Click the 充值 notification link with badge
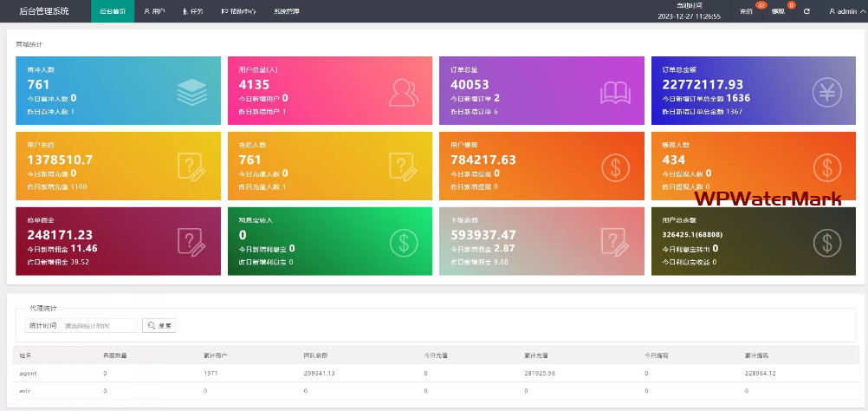This screenshot has width=868, height=411. point(748,11)
